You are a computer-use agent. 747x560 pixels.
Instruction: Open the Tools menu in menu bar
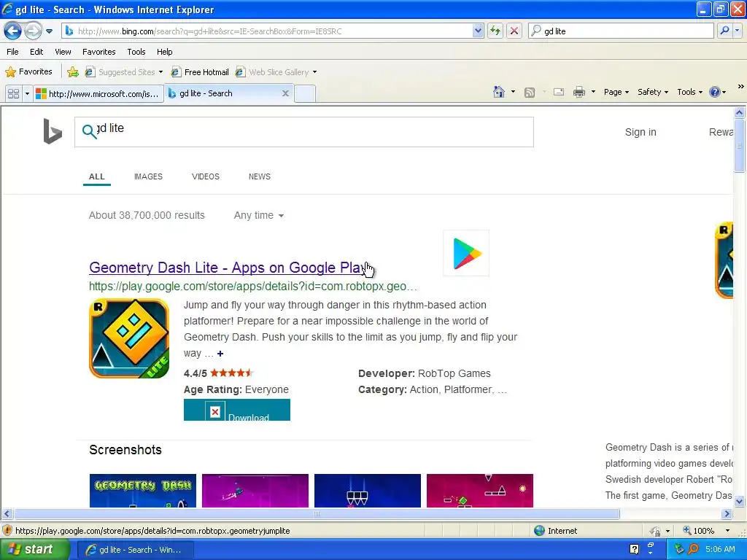[x=136, y=52]
